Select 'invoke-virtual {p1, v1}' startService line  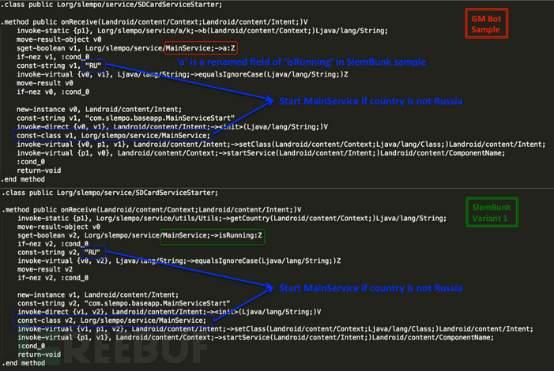255,337
